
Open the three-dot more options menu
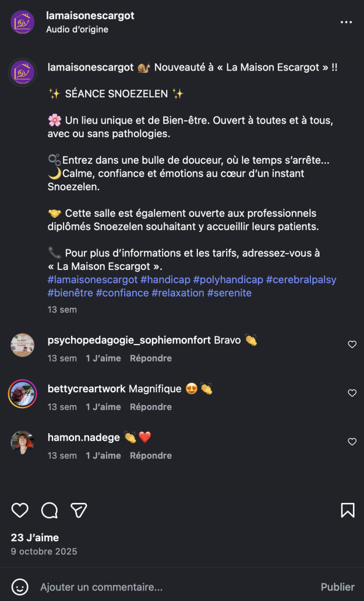point(346,22)
